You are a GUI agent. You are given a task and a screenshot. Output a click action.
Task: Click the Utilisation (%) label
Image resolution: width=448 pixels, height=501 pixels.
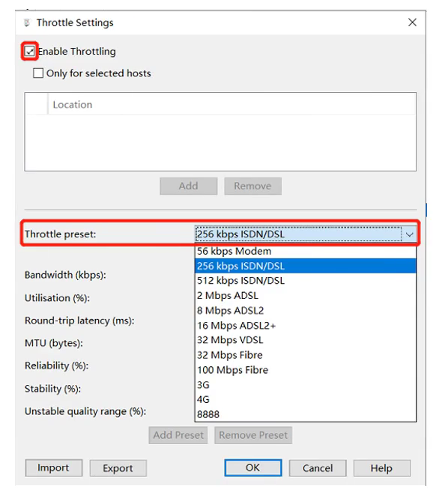click(x=57, y=298)
